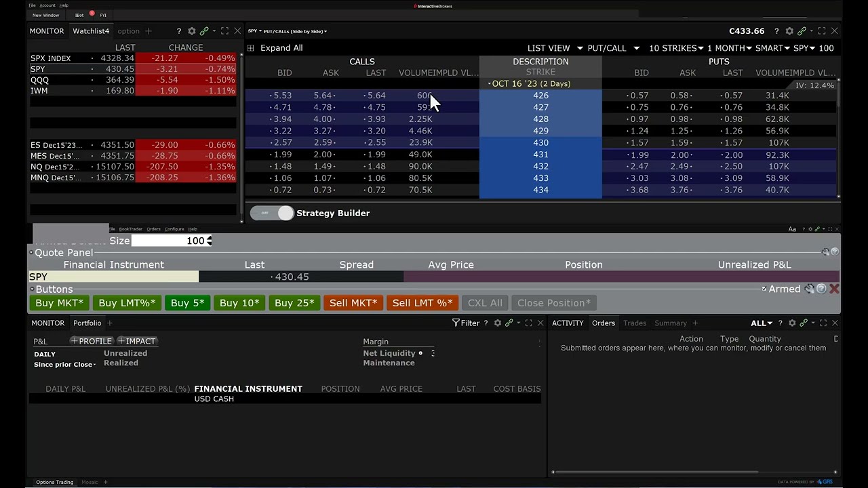Click the Size stepper arrows
Viewport: 868px width, 488px height.
tap(210, 241)
